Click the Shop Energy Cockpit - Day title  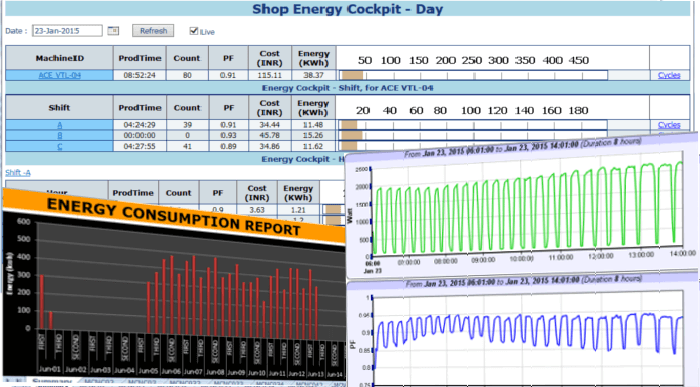348,9
